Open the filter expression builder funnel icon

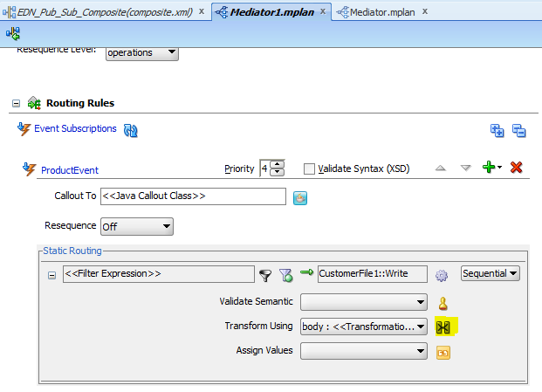coord(265,276)
